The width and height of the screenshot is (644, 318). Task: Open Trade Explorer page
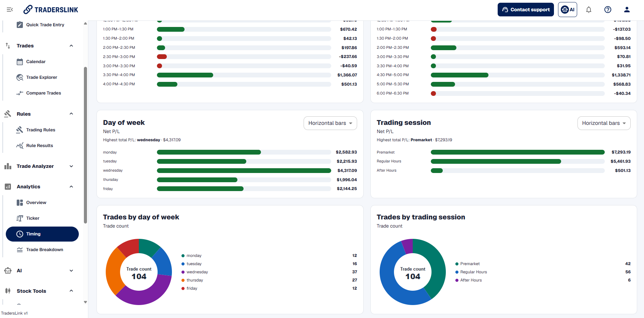point(42,77)
